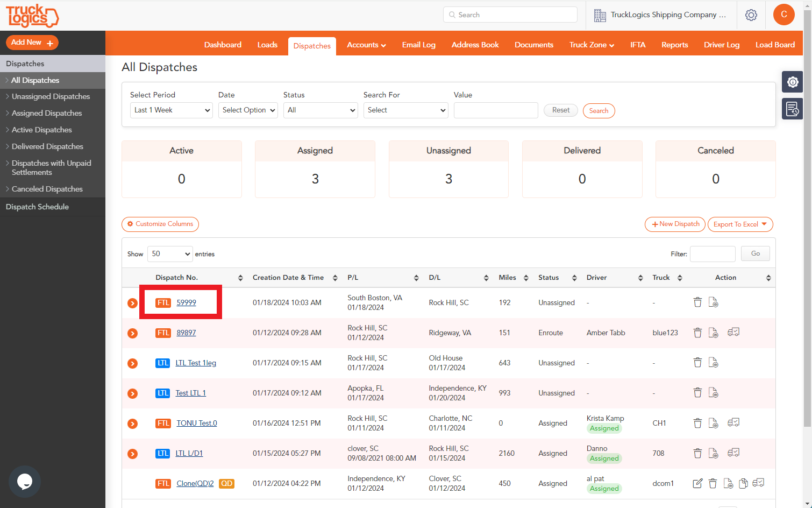Open settings gear in top header
This screenshot has width=812, height=508.
751,15
